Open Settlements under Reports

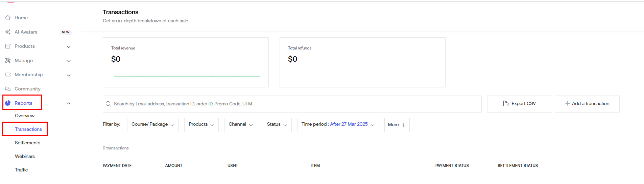pyautogui.click(x=27, y=143)
